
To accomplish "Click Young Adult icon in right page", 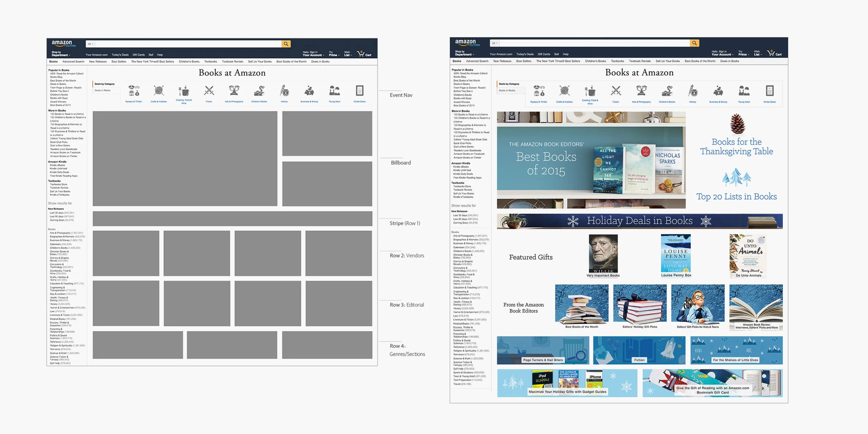I will [744, 91].
